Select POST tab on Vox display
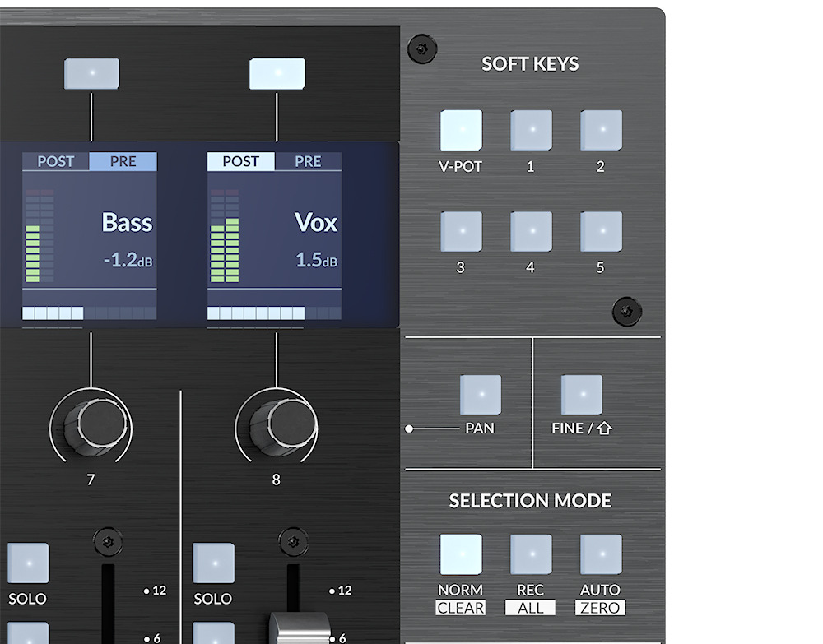The image size is (823, 644). point(241,161)
